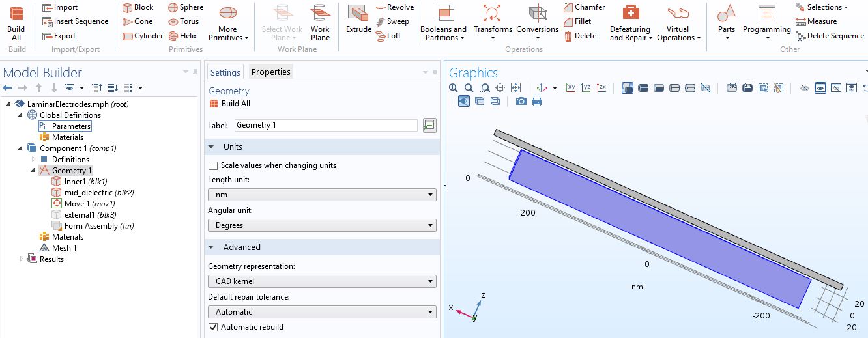Switch to the Properties tab
868x338 pixels.
(x=270, y=72)
